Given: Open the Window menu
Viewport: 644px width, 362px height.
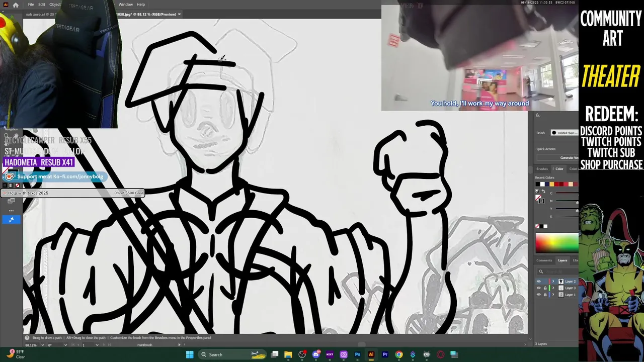Looking at the screenshot, I should pos(126,5).
